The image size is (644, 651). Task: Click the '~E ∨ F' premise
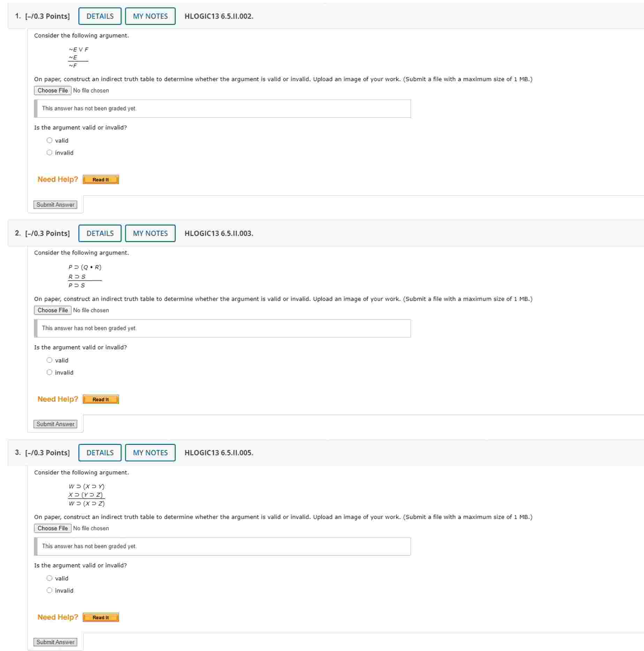(78, 50)
